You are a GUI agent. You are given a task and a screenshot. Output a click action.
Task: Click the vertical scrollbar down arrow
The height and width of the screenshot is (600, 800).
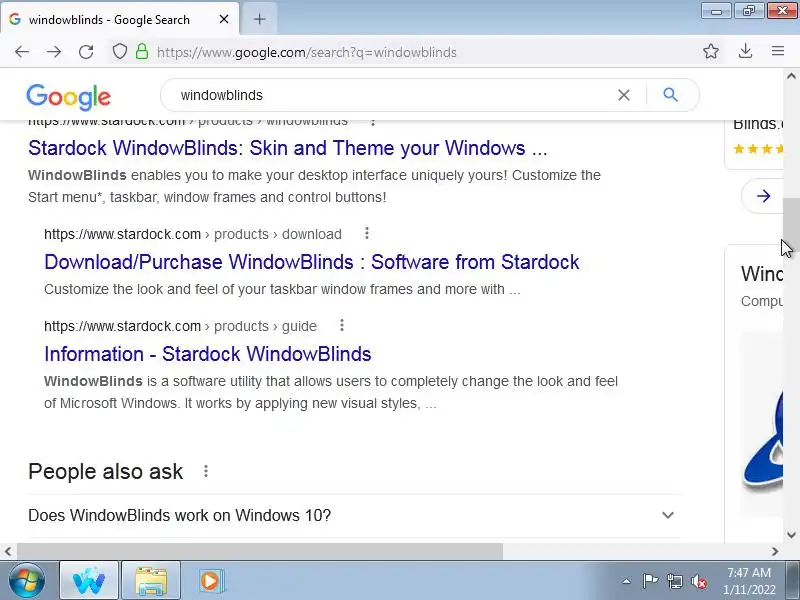click(791, 535)
